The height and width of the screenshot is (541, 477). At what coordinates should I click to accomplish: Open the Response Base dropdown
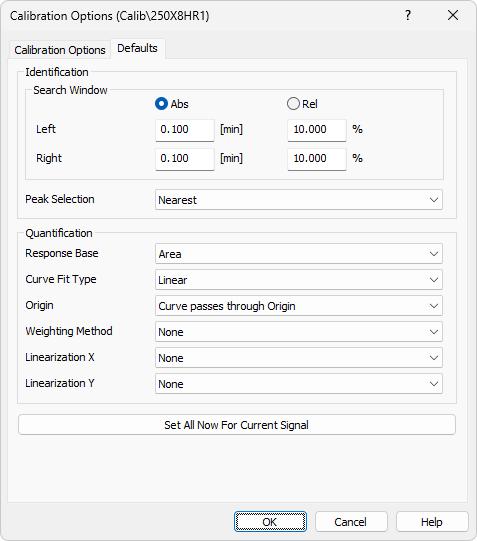tap(299, 254)
